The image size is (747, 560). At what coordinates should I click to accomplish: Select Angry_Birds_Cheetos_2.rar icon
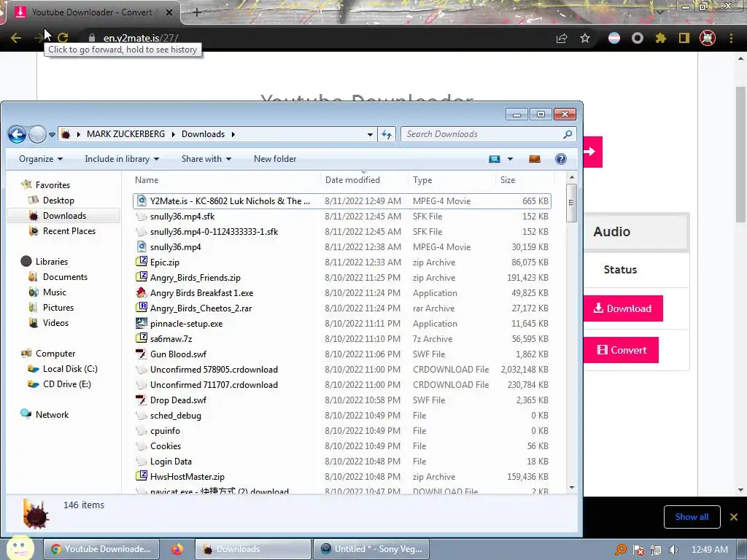[142, 308]
